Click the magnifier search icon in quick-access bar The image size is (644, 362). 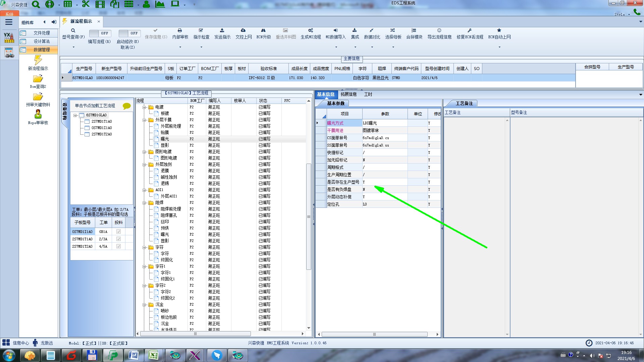[36, 4]
